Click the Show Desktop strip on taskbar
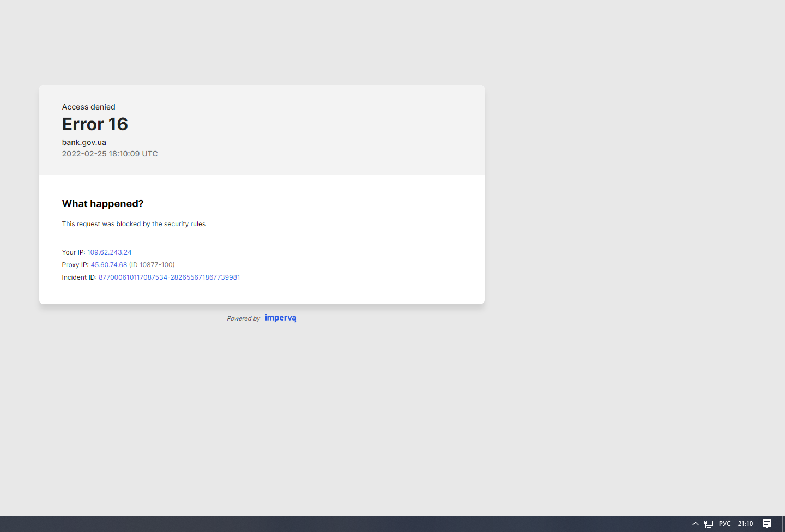Screen dimensions: 785x532 click(783, 524)
